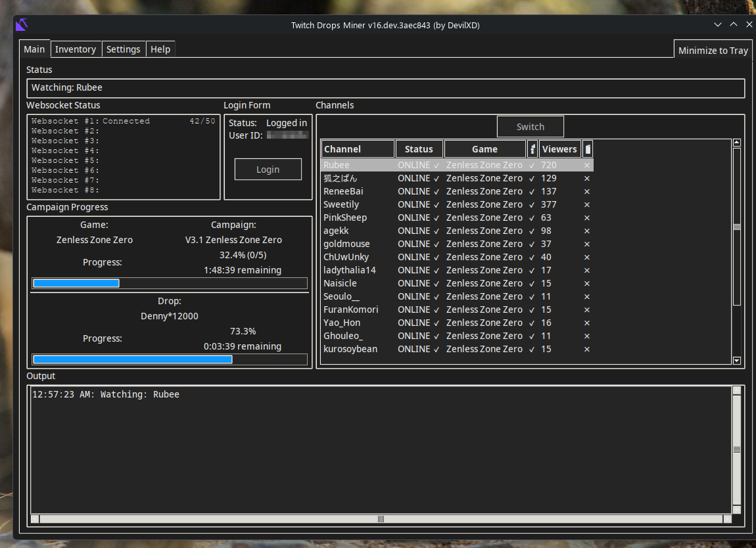Click the X mark in the Rubee row
Viewport: 756px width, 548px height.
(587, 166)
